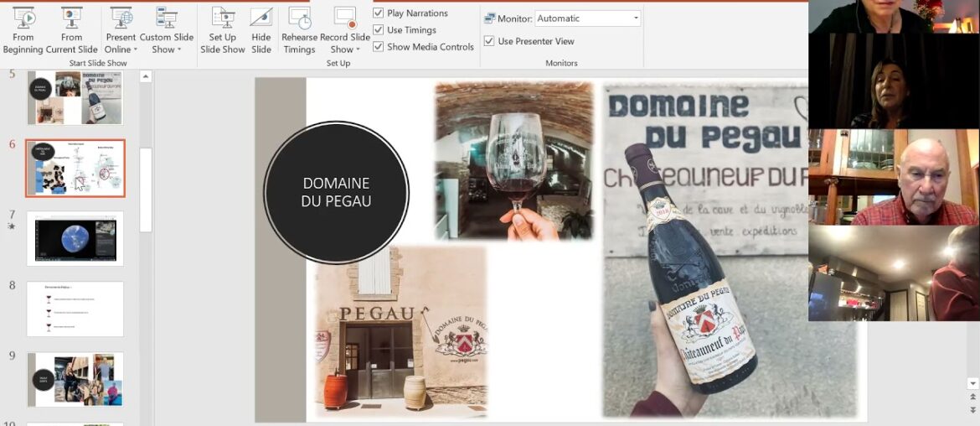The height and width of the screenshot is (426, 980).
Task: Select the wine glass photo on slide
Action: [513, 161]
